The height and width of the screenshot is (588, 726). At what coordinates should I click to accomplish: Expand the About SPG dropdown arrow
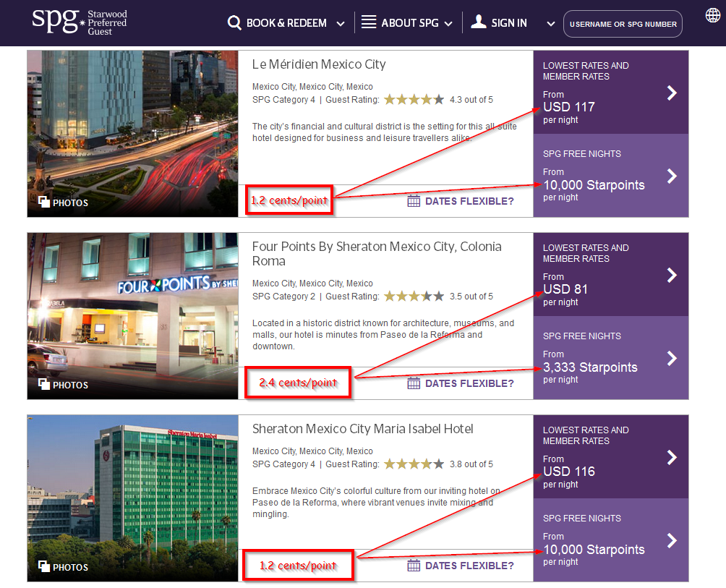[x=448, y=24]
